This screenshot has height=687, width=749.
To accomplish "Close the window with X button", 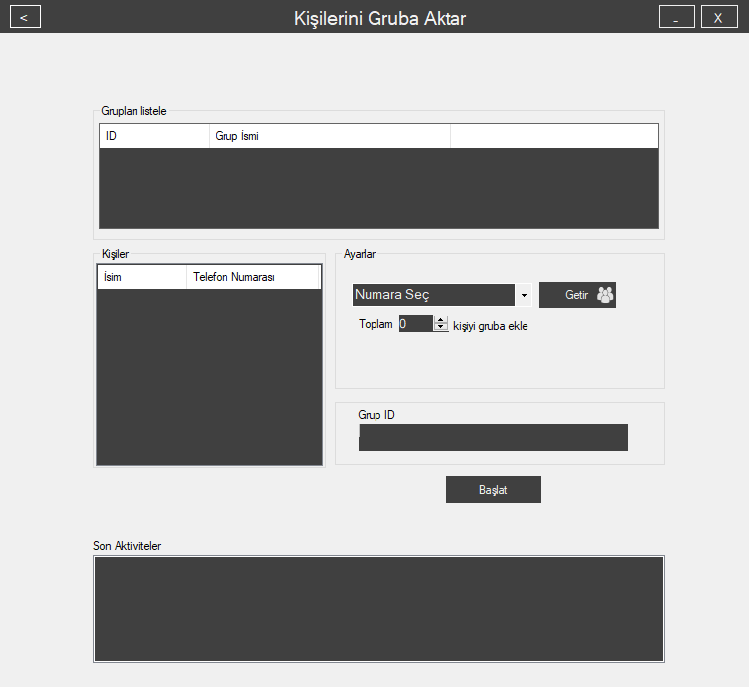I will click(x=719, y=17).
